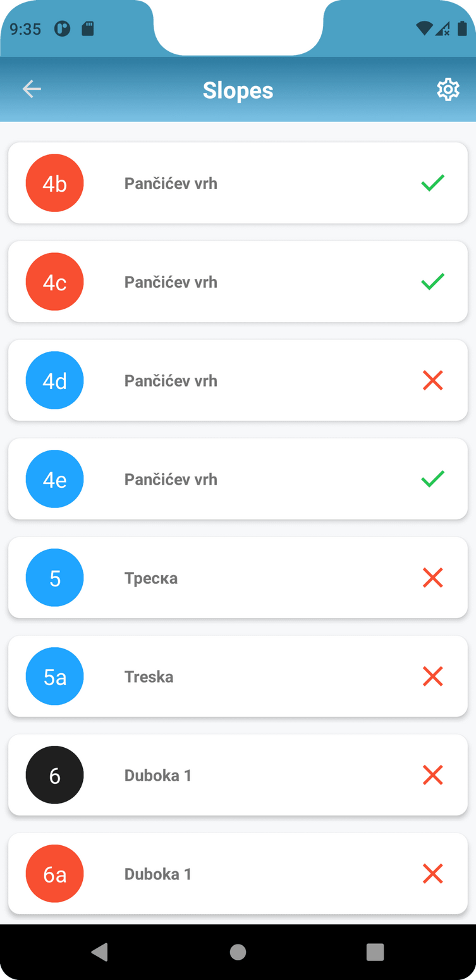Click the red X on slope 6

[x=432, y=775]
